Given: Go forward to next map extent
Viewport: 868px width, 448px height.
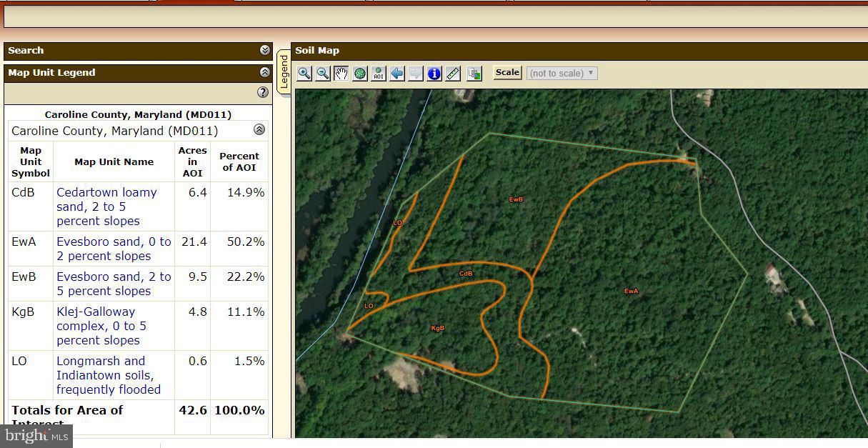Looking at the screenshot, I should 416,74.
